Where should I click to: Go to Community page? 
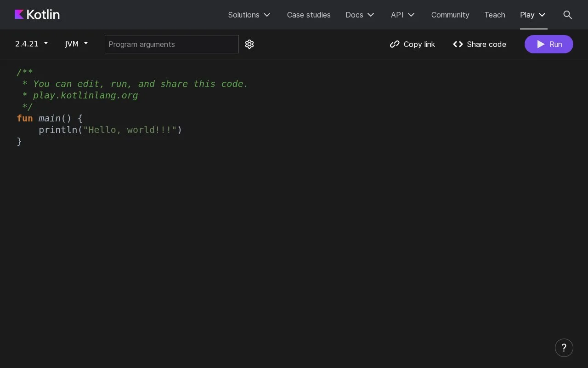click(450, 15)
